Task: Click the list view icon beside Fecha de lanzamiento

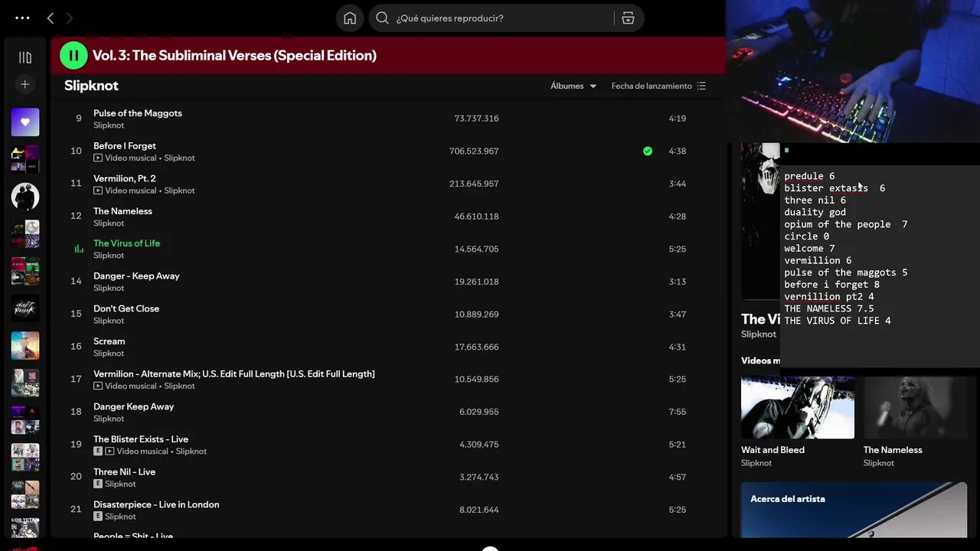Action: [x=701, y=86]
